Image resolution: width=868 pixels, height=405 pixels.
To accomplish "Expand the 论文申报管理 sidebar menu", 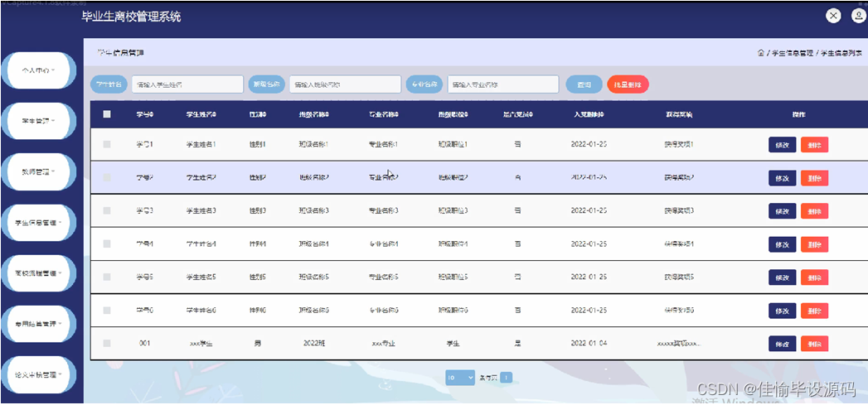I will coord(39,374).
